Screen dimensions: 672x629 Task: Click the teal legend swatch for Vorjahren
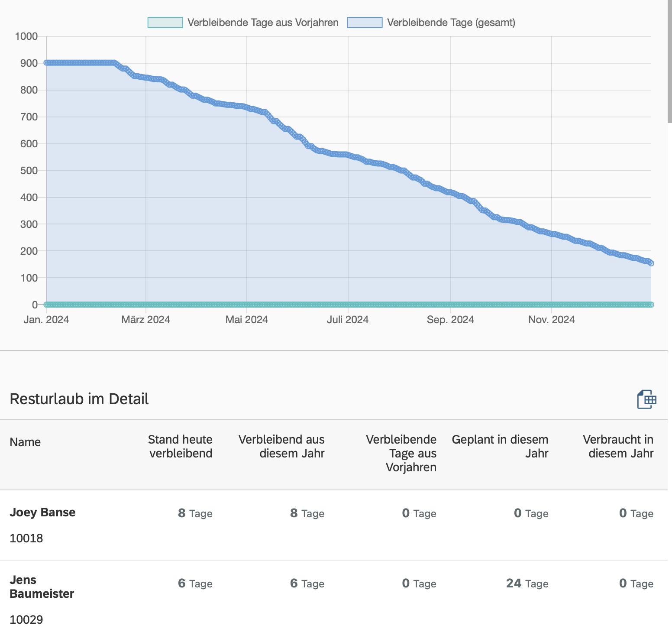pyautogui.click(x=165, y=23)
